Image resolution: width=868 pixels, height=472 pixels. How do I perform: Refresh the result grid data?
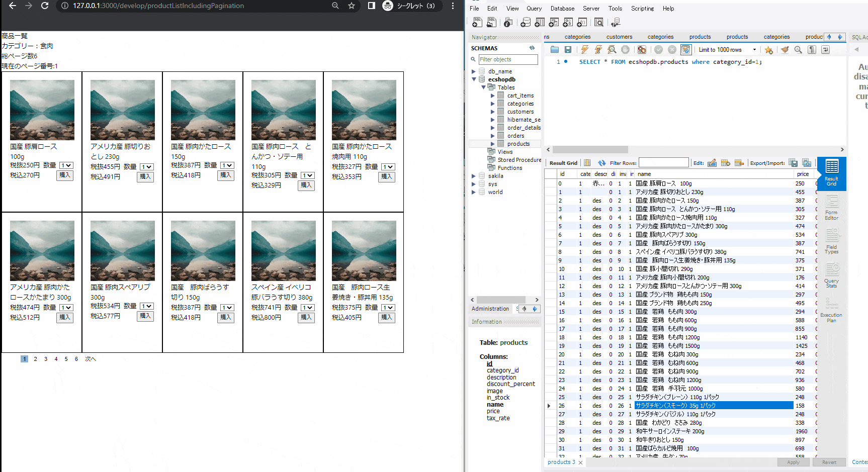click(x=602, y=162)
